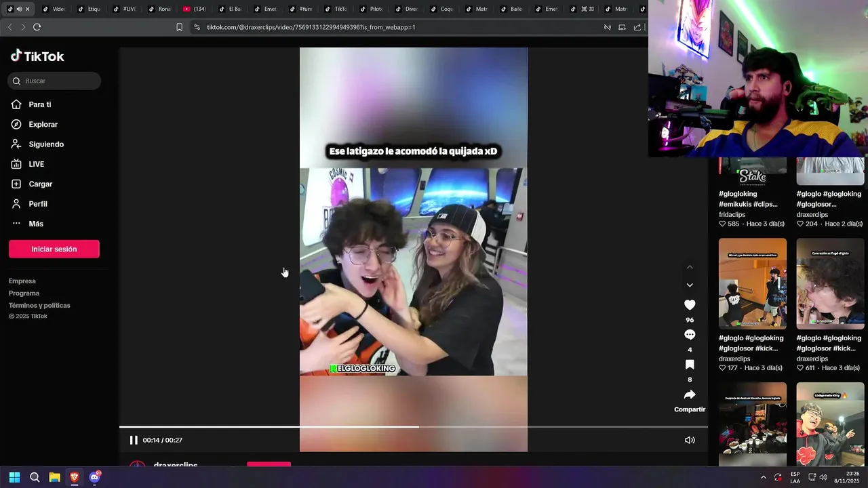Bookmark this page in address bar
Viewport: 868px width, 488px height.
click(179, 27)
